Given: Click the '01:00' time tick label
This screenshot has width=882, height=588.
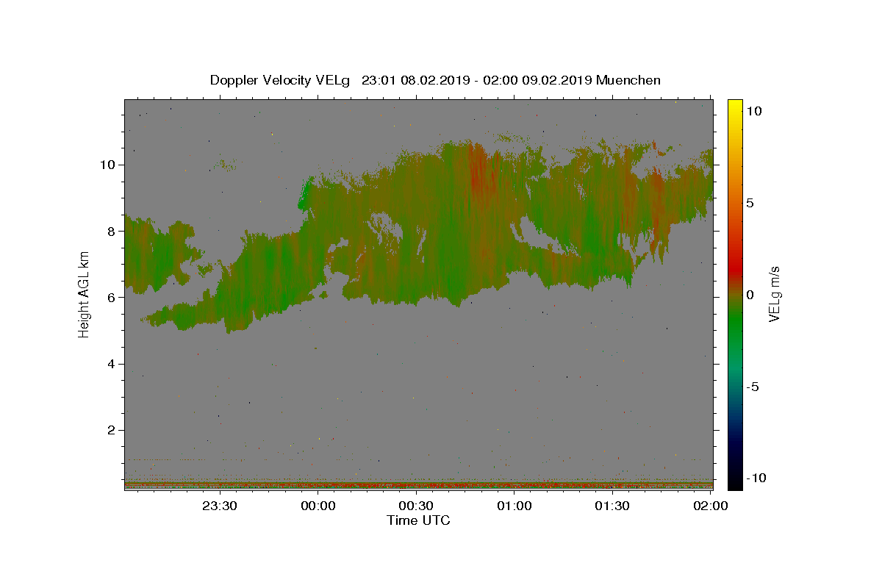Looking at the screenshot, I should tap(514, 506).
